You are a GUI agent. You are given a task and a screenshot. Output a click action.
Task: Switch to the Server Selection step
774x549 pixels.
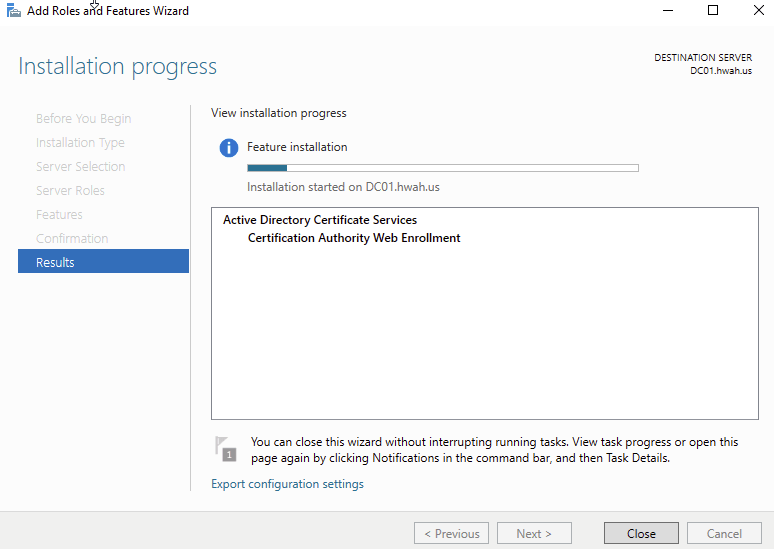(x=80, y=167)
